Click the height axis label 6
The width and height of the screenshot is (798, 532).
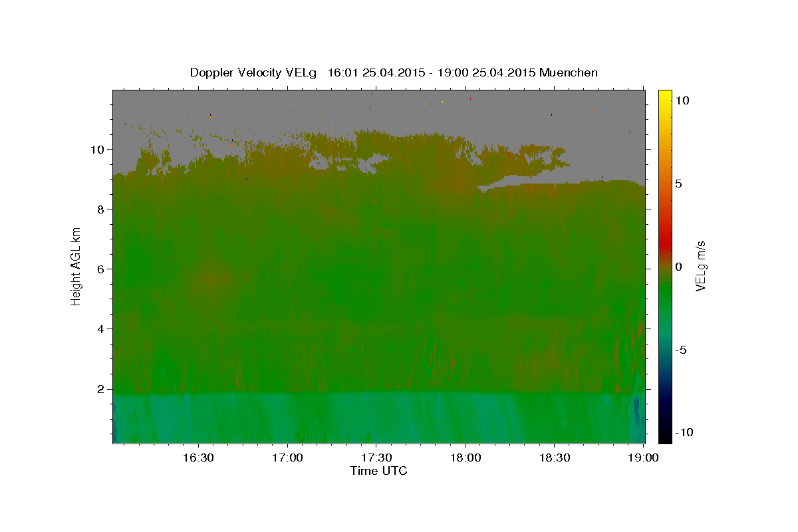click(101, 269)
